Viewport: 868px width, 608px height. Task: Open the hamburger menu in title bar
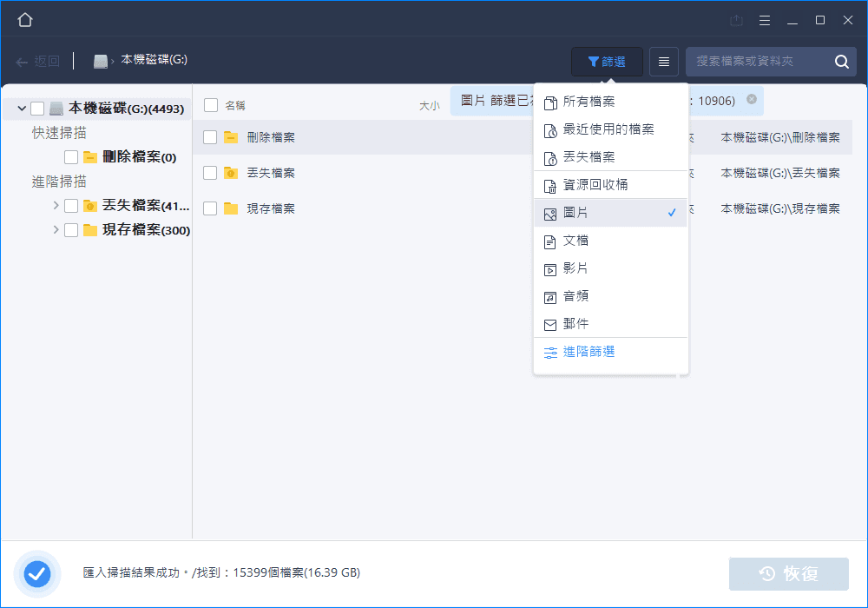pyautogui.click(x=764, y=20)
